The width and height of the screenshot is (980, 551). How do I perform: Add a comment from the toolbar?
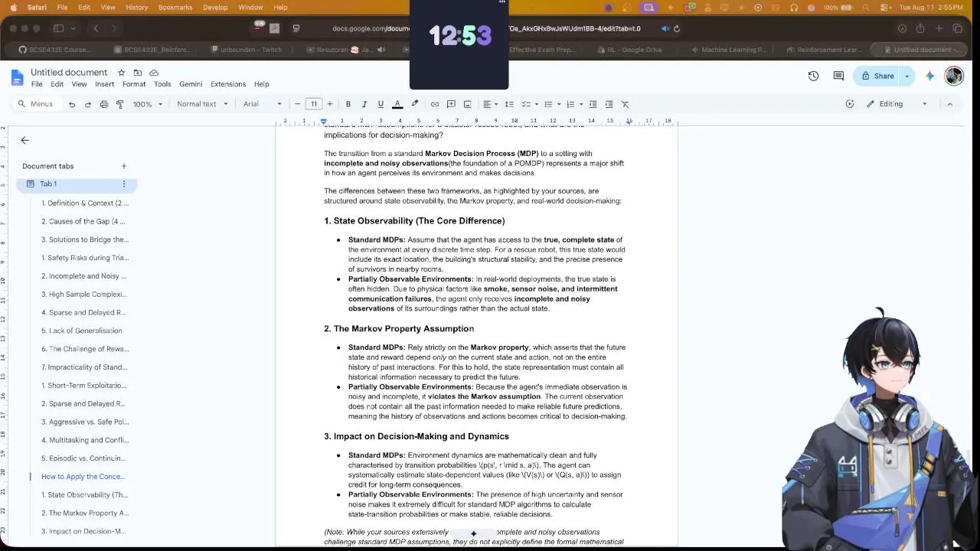(x=451, y=104)
